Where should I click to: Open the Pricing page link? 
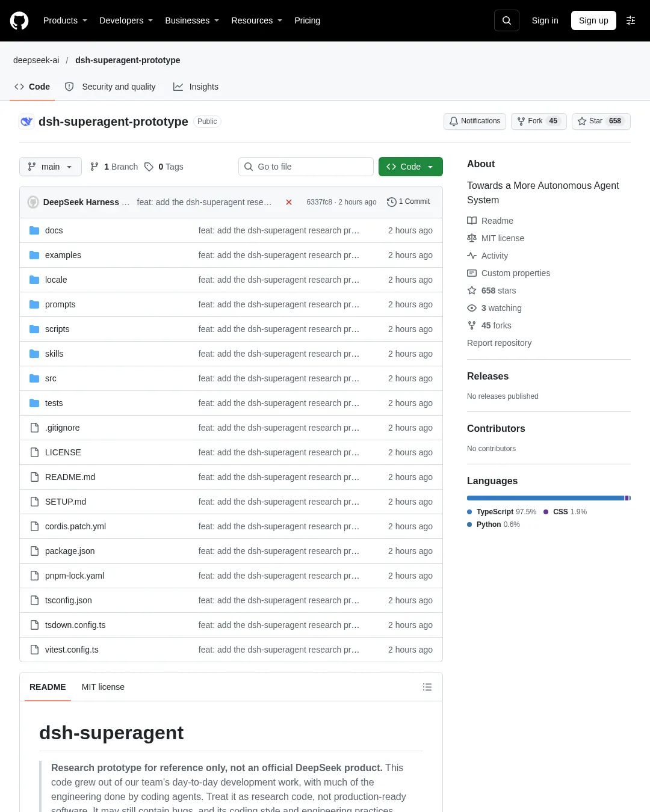(x=308, y=20)
